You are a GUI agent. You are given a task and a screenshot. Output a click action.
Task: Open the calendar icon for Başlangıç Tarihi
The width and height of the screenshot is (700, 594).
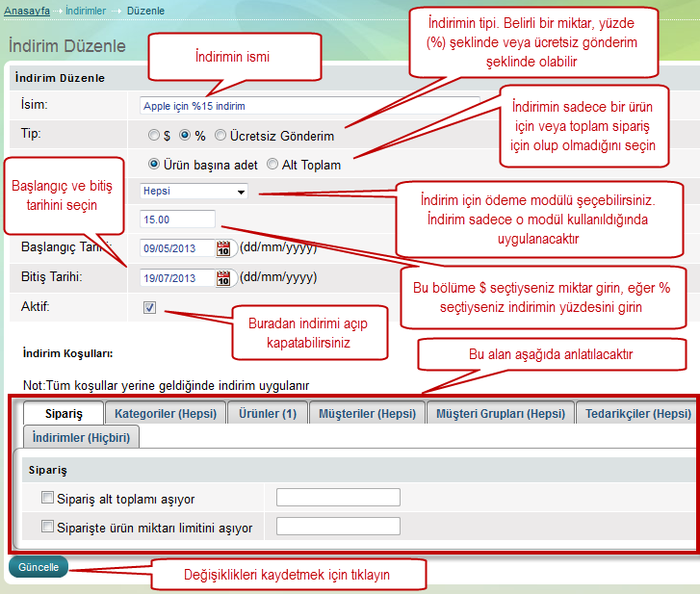click(x=224, y=248)
